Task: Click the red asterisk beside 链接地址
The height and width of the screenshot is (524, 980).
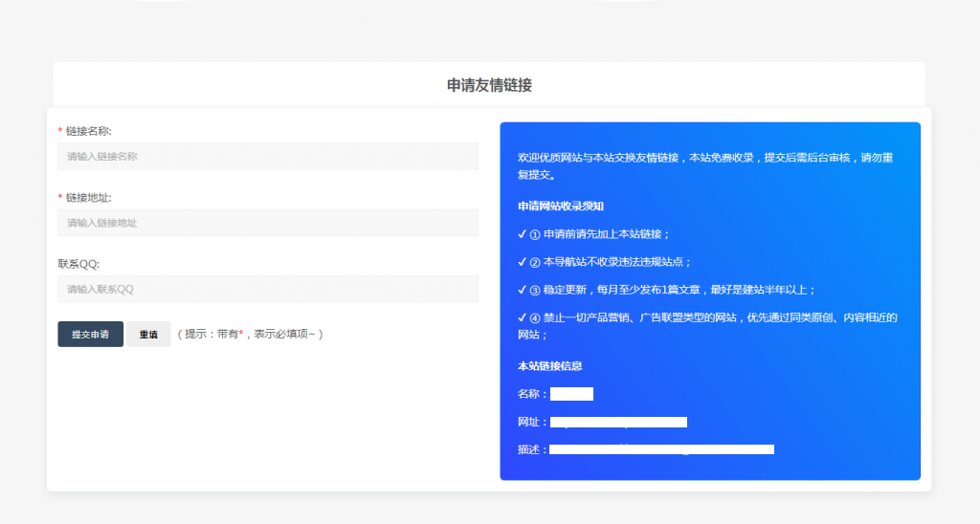Action: (x=60, y=198)
